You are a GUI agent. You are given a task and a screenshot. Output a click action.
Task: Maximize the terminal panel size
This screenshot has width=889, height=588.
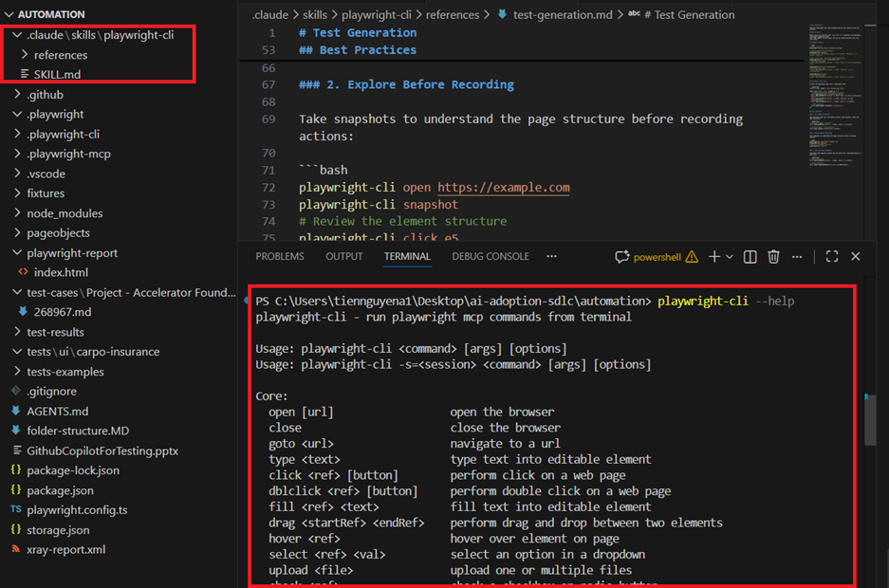point(832,257)
